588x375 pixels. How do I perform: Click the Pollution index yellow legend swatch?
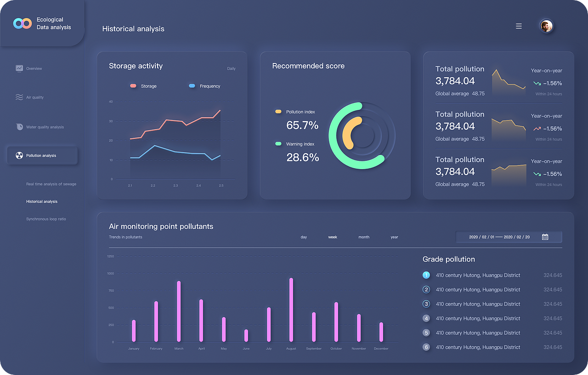click(278, 112)
